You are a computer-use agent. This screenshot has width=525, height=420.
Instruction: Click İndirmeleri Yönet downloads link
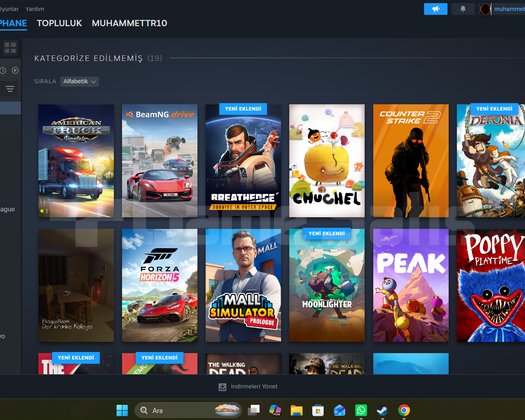(248, 387)
